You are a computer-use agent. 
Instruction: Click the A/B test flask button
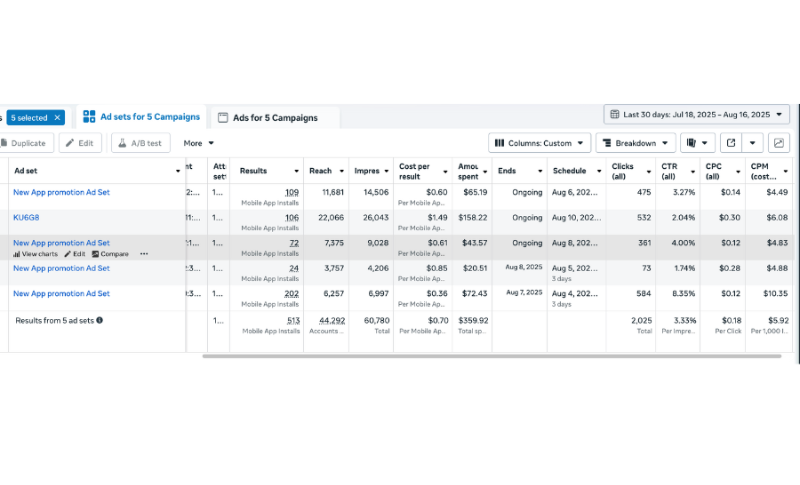coord(141,143)
